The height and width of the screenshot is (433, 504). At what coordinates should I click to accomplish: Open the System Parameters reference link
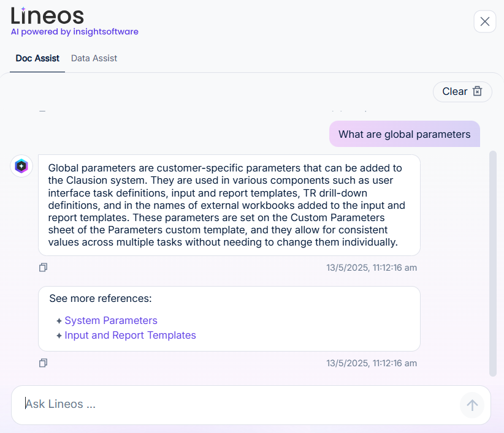point(111,320)
